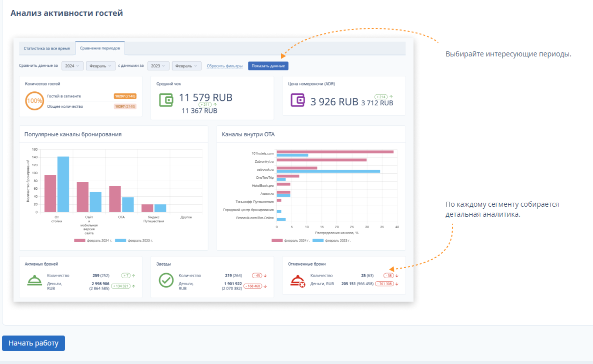The width and height of the screenshot is (593, 364).
Task: Click the green bell icon in Активных броней
Action: tap(35, 281)
